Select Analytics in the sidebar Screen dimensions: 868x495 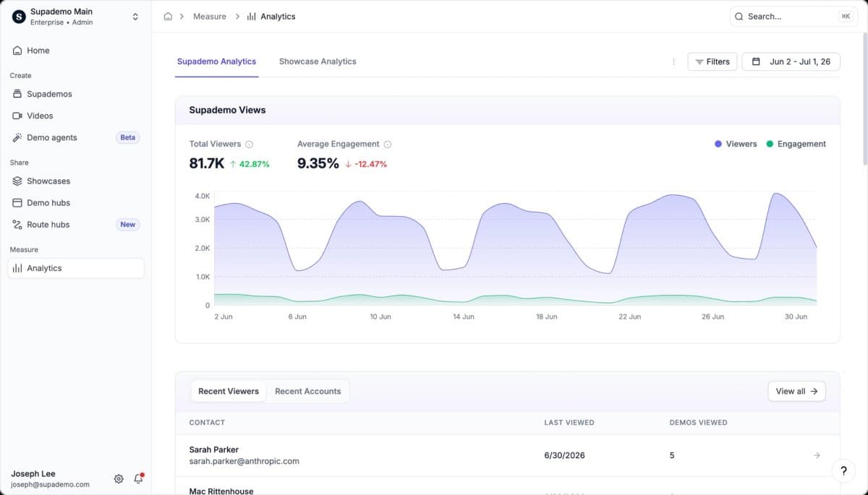75,268
